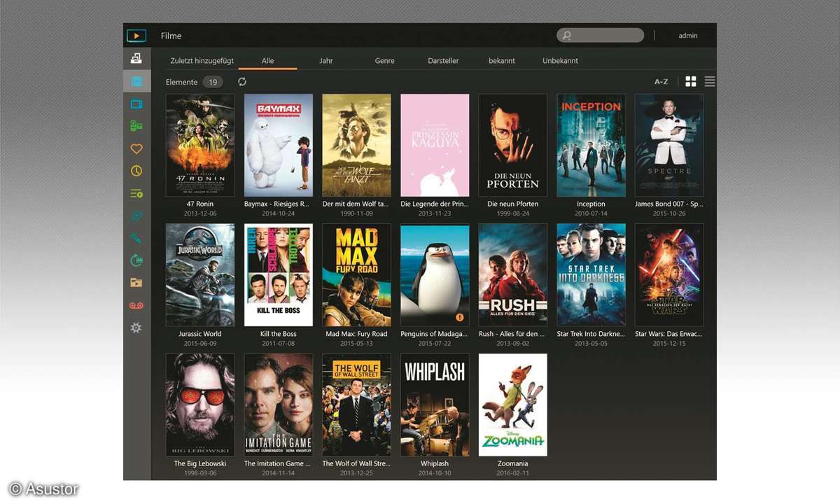Screen dimensions: 840x504
Task: Open the Jurassic World poster
Action: 200,275
